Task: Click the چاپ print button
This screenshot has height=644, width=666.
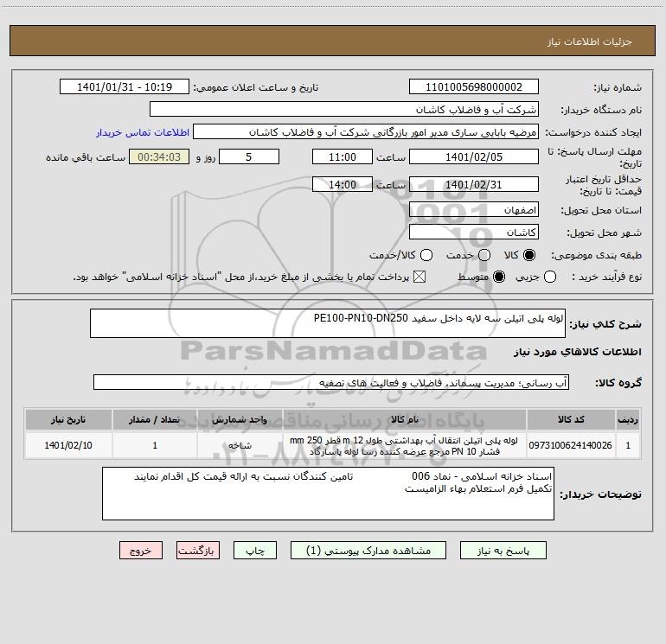Action: tap(255, 551)
